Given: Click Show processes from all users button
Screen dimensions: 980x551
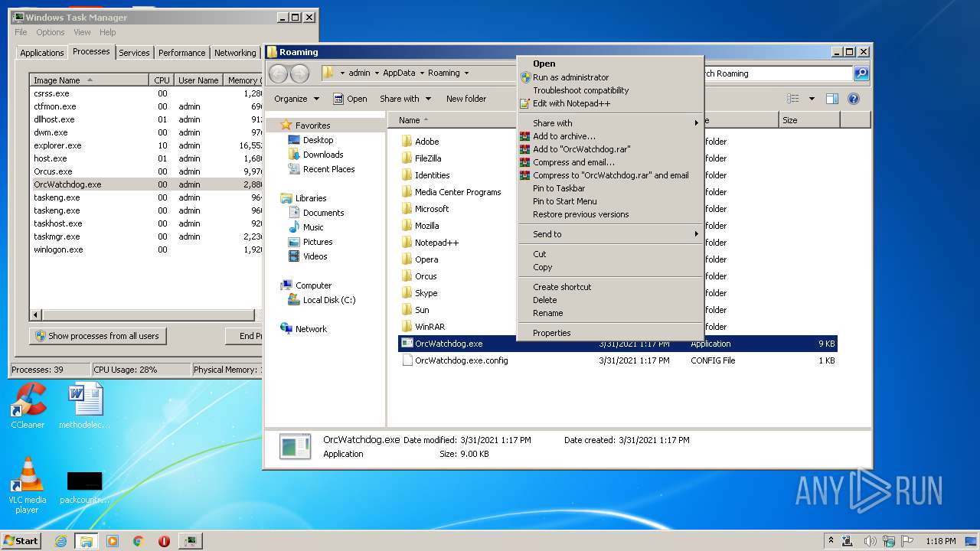Looking at the screenshot, I should (97, 336).
